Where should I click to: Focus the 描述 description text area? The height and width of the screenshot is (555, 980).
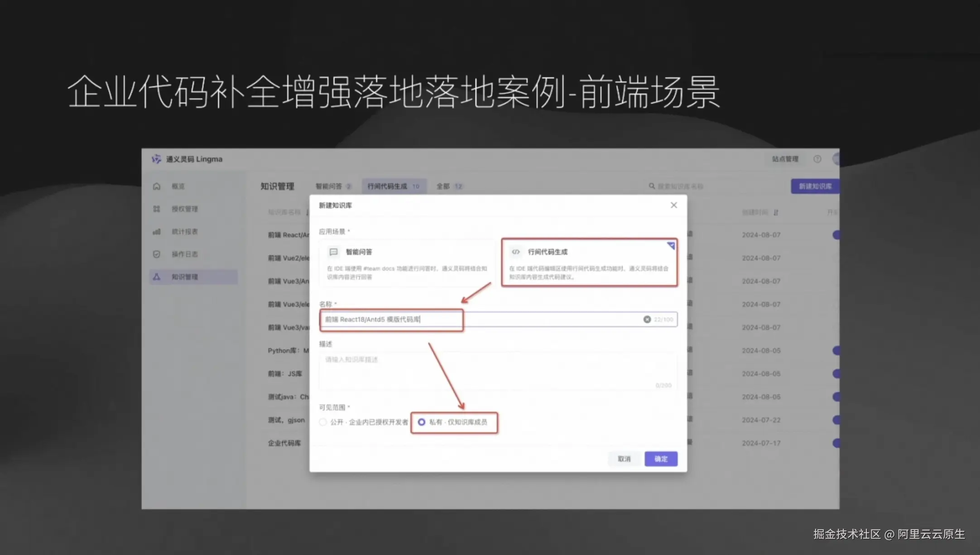click(498, 371)
